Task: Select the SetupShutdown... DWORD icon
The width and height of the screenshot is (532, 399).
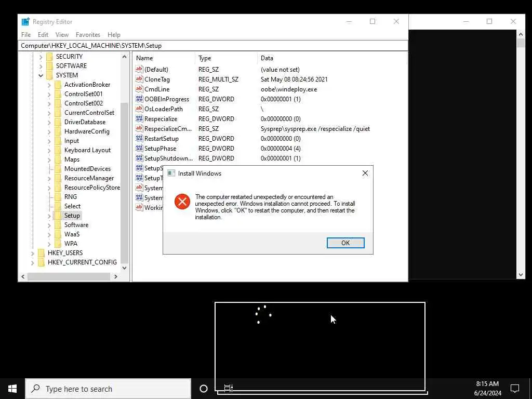Action: click(x=139, y=158)
